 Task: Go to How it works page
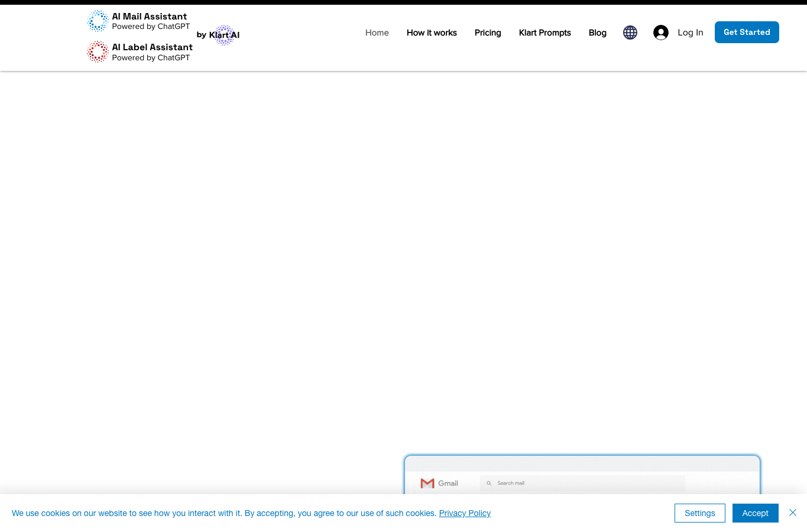pos(432,33)
